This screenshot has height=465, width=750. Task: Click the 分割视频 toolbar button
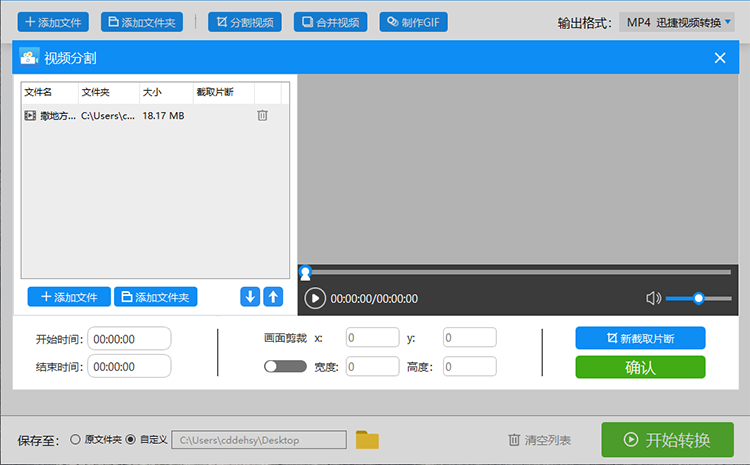pyautogui.click(x=245, y=22)
